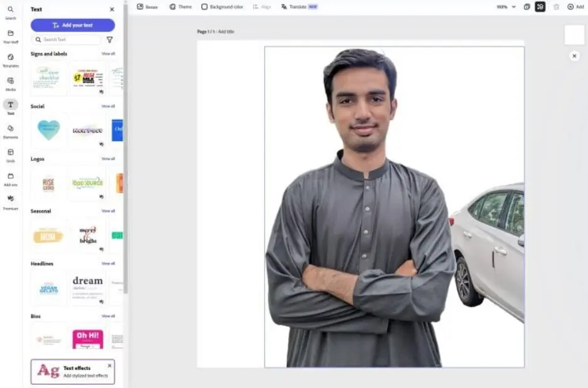Open Add-ons in the sidebar
This screenshot has height=388, width=588.
click(x=11, y=178)
